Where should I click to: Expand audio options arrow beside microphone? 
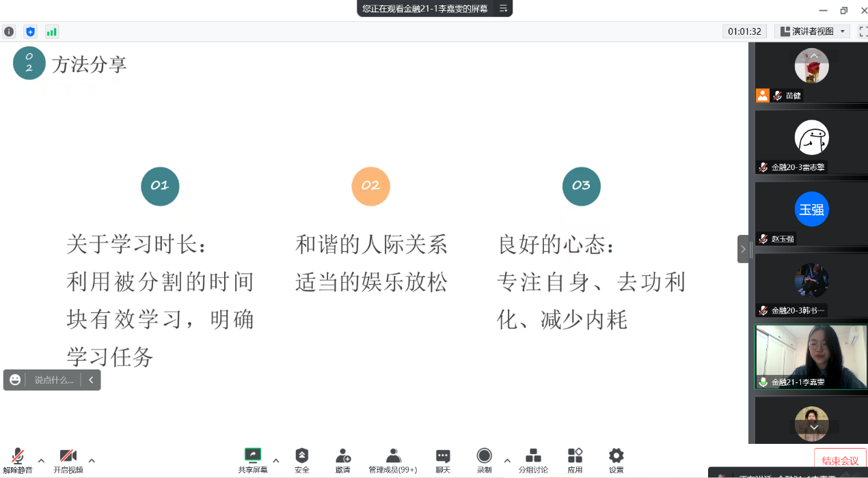[41, 460]
